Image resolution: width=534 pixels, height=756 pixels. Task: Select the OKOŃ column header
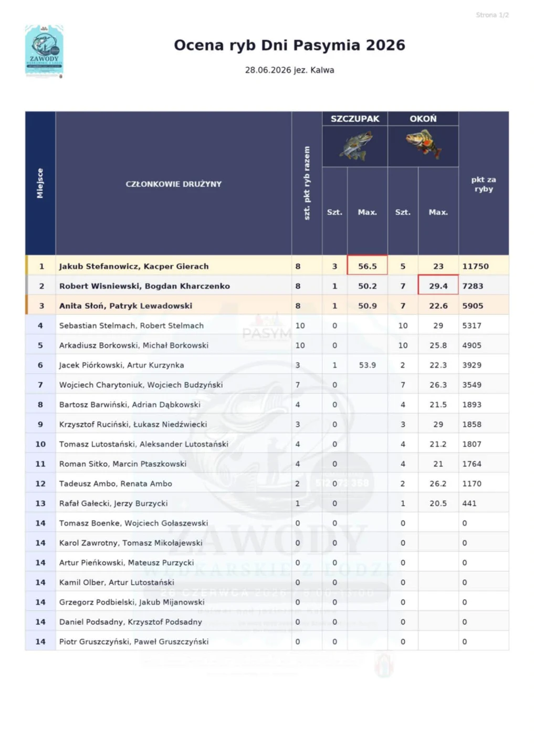(423, 119)
